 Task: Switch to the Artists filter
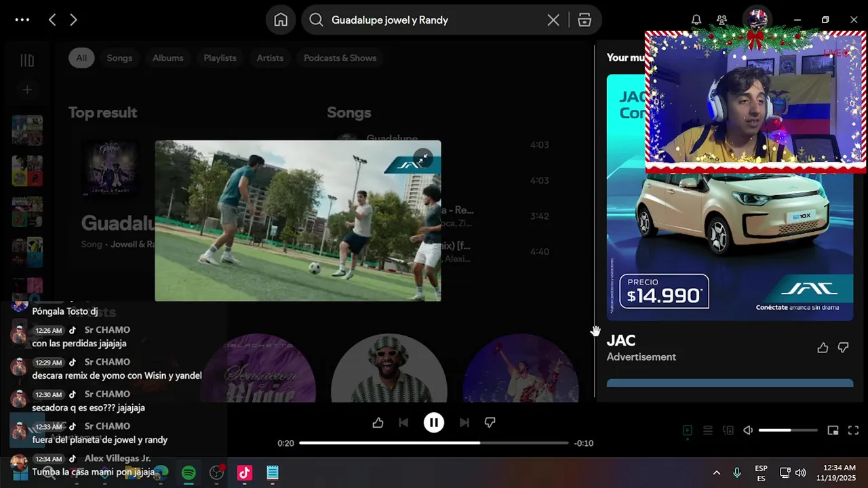270,58
